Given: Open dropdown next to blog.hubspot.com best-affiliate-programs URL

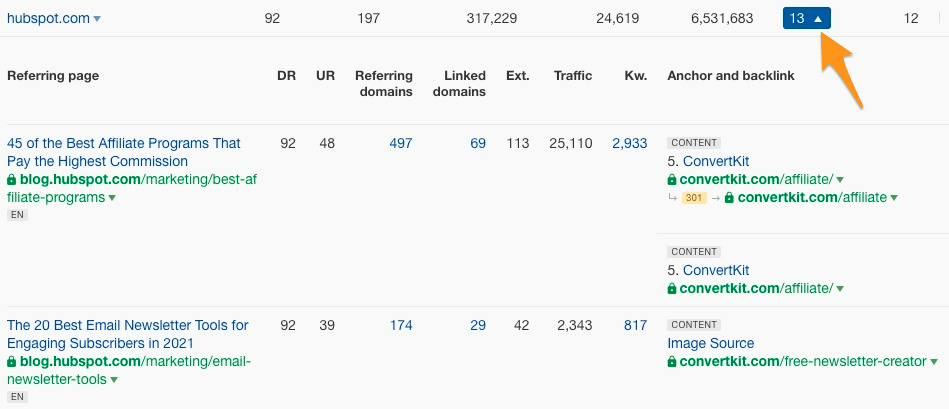Looking at the screenshot, I should click(113, 198).
